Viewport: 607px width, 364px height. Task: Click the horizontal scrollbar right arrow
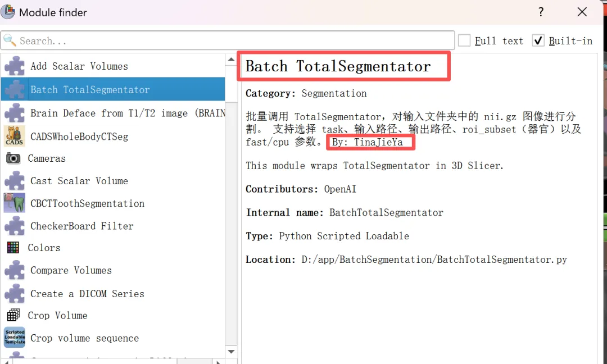pos(218,362)
